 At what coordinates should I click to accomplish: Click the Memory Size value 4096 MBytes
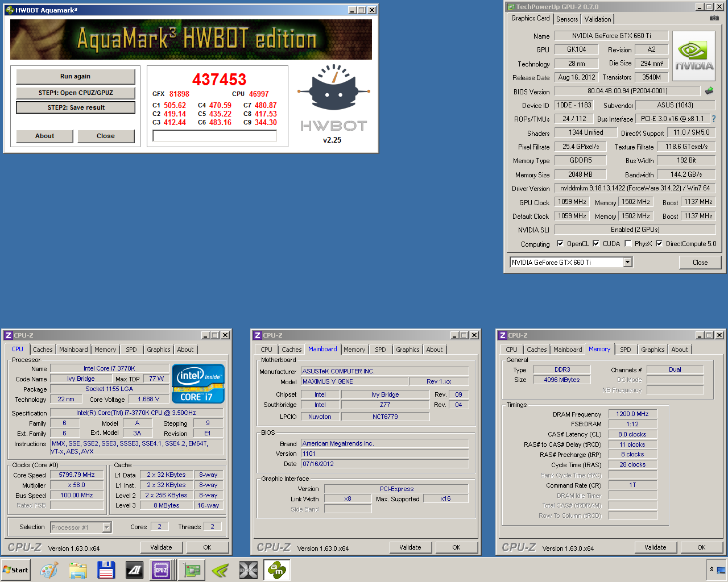562,380
